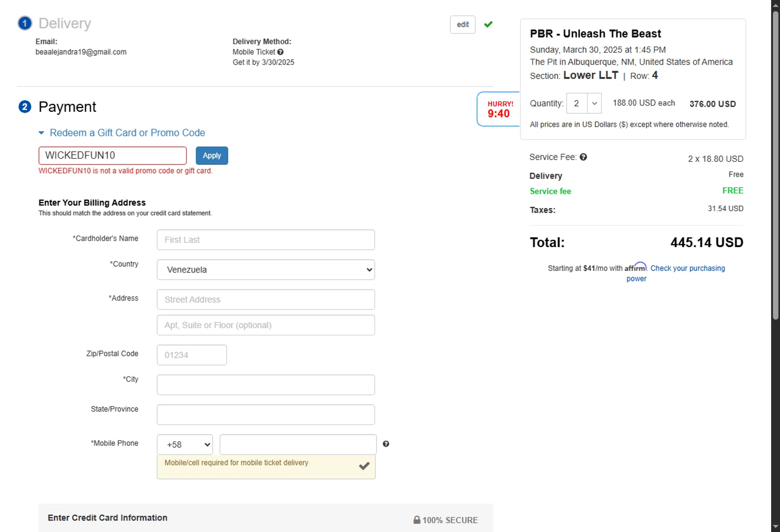Click the Taxes 31.54 USD amount
780x532 pixels.
pyautogui.click(x=725, y=209)
